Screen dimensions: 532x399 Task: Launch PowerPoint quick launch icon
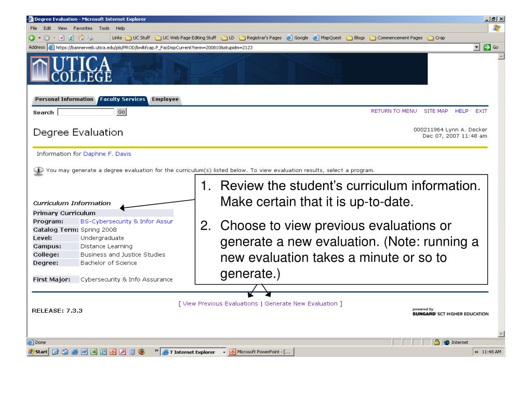pyautogui.click(x=113, y=352)
